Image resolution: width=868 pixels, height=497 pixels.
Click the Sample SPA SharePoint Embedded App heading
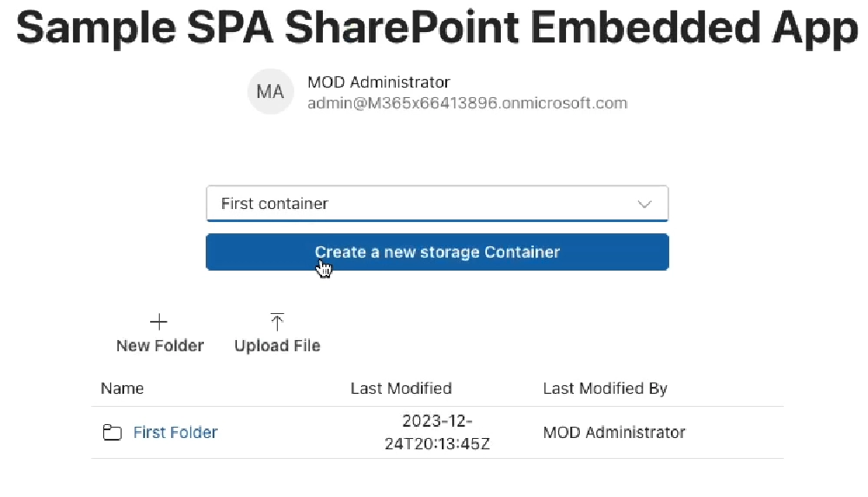tap(437, 28)
